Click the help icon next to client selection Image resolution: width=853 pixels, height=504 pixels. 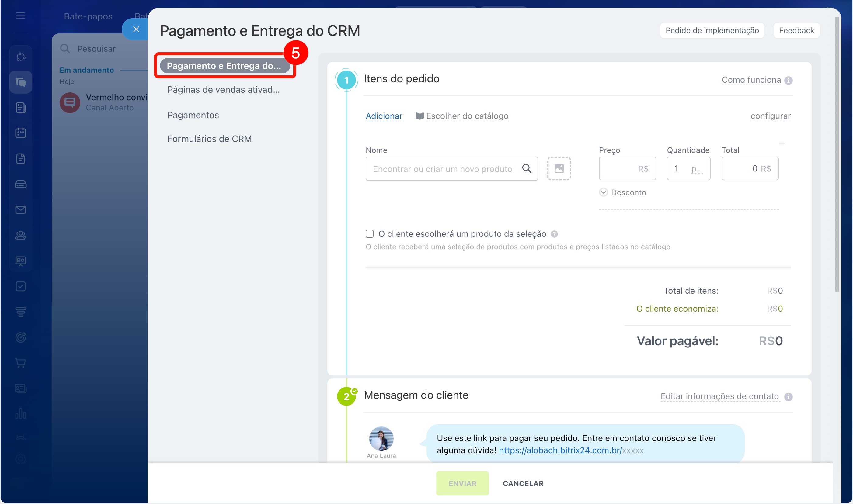tap(554, 234)
